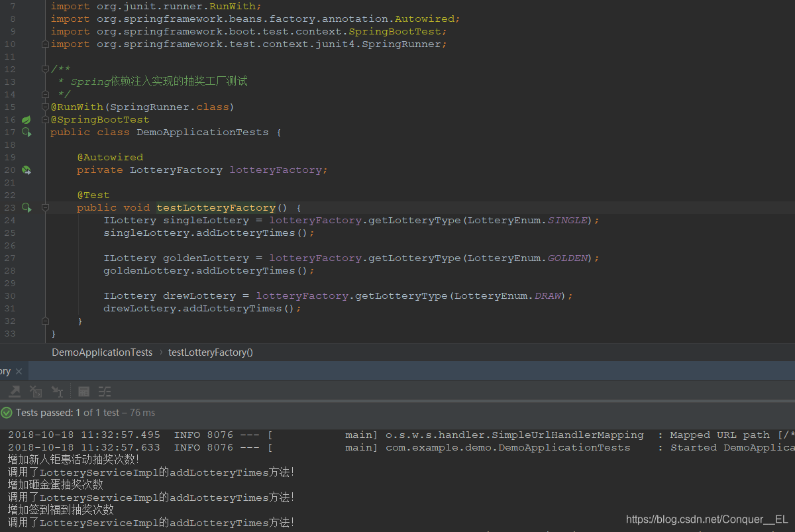The height and width of the screenshot is (532, 795).
Task: Click the table-shaped toolbar icon
Action: (83, 392)
